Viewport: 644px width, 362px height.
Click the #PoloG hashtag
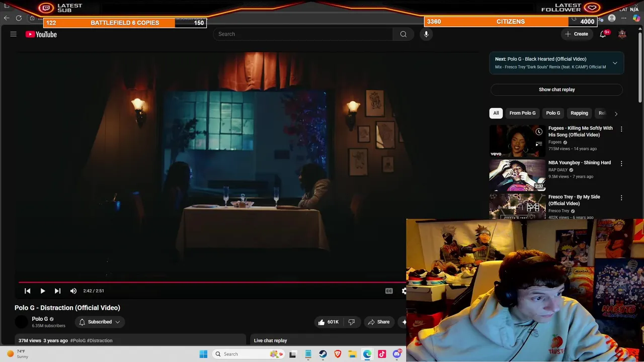78,340
